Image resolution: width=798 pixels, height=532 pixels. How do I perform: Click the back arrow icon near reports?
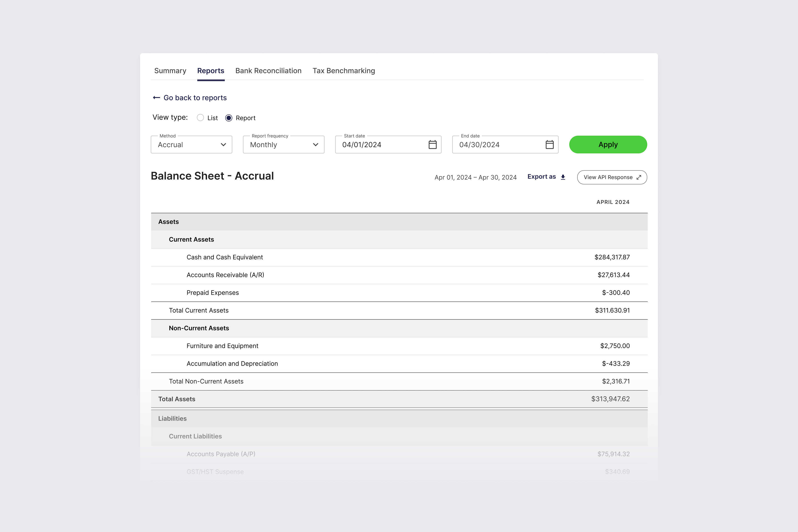156,98
